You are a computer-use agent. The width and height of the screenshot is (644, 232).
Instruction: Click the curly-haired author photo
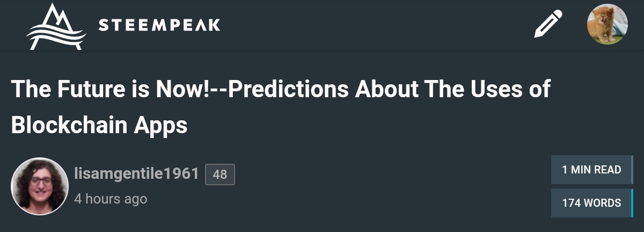pos(40,186)
